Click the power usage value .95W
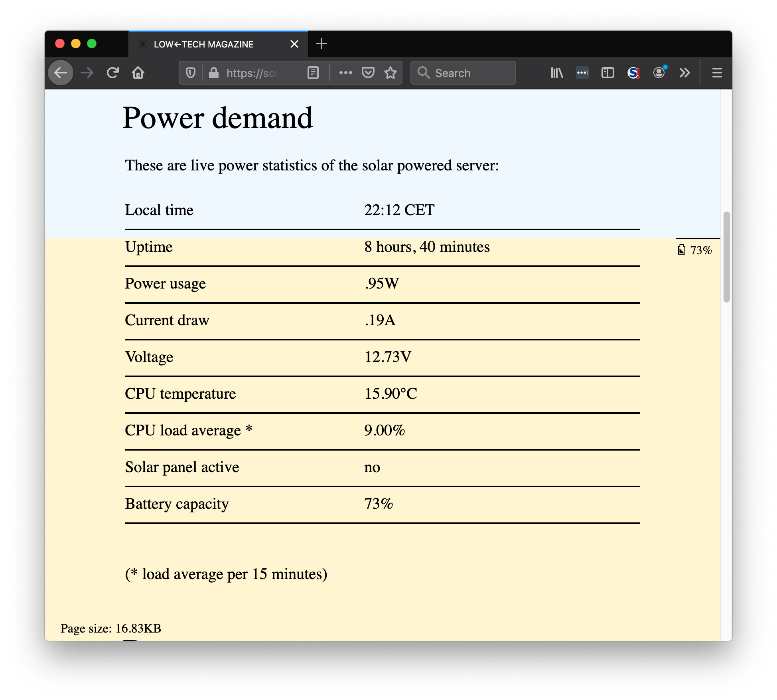The height and width of the screenshot is (700, 777). [x=382, y=283]
